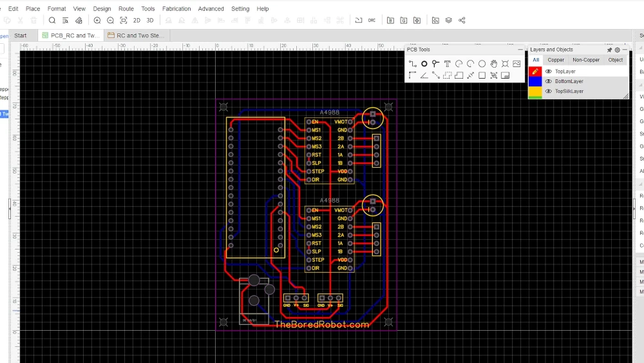
Task: Show Non-Copper layers tab
Action: [x=586, y=60]
